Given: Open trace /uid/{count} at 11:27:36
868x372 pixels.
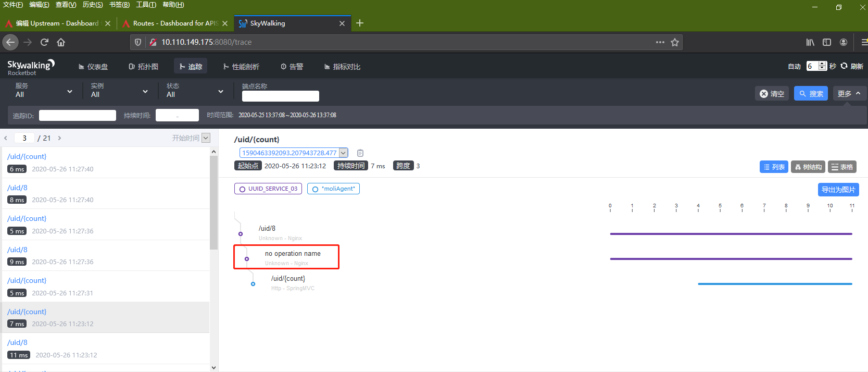Looking at the screenshot, I should point(105,225).
